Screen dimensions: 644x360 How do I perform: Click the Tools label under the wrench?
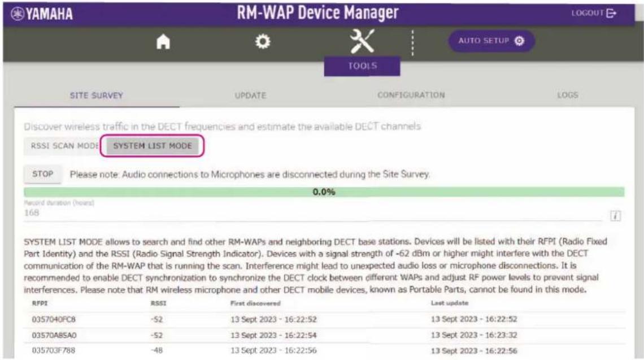[362, 66]
